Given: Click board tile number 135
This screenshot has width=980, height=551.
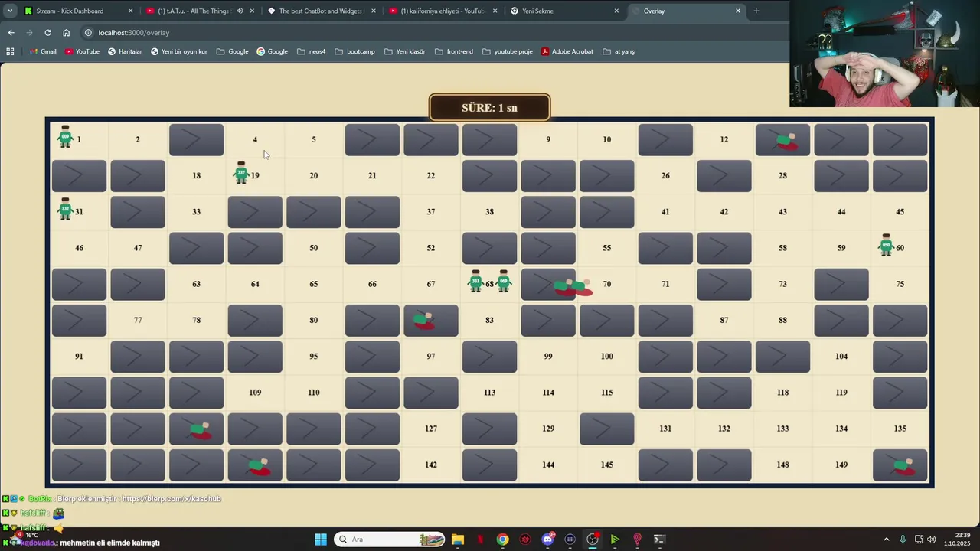Looking at the screenshot, I should (900, 429).
